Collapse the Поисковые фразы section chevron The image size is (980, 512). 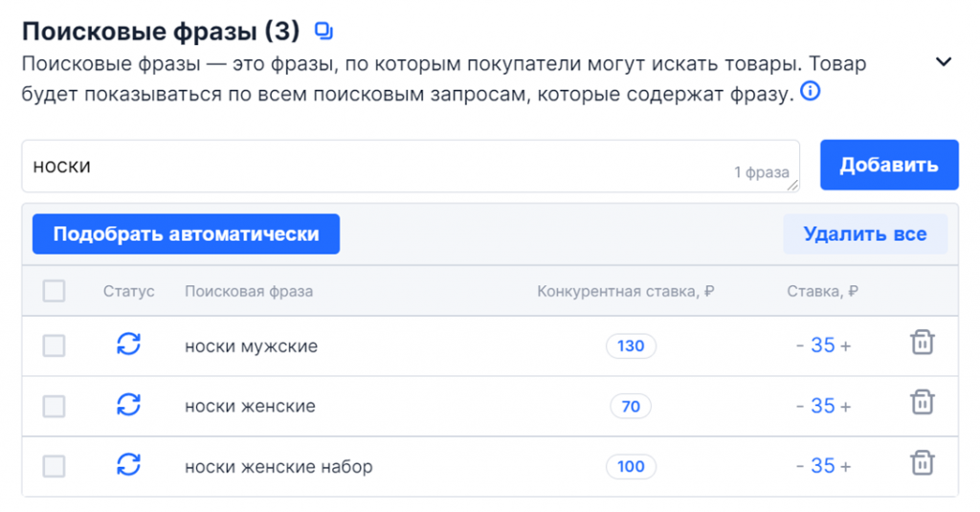[944, 62]
